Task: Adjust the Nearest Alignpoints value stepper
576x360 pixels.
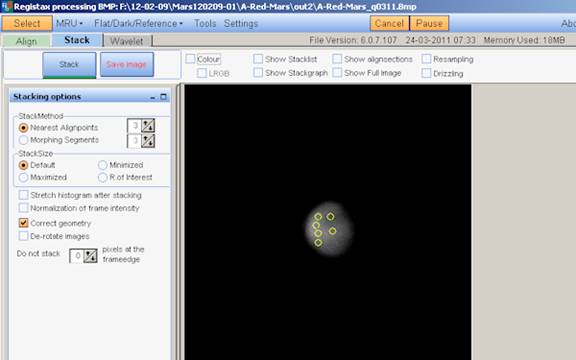Action: (148, 126)
